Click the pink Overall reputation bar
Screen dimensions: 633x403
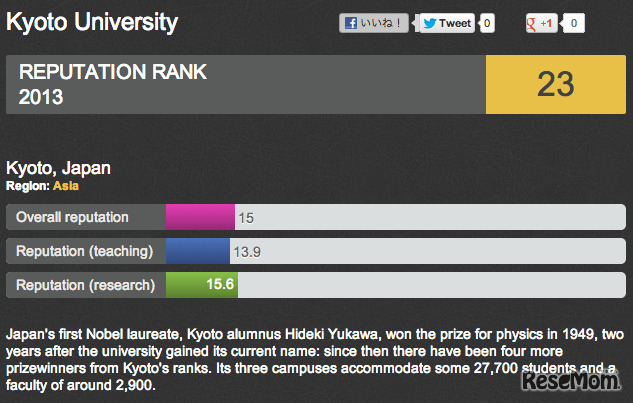199,217
